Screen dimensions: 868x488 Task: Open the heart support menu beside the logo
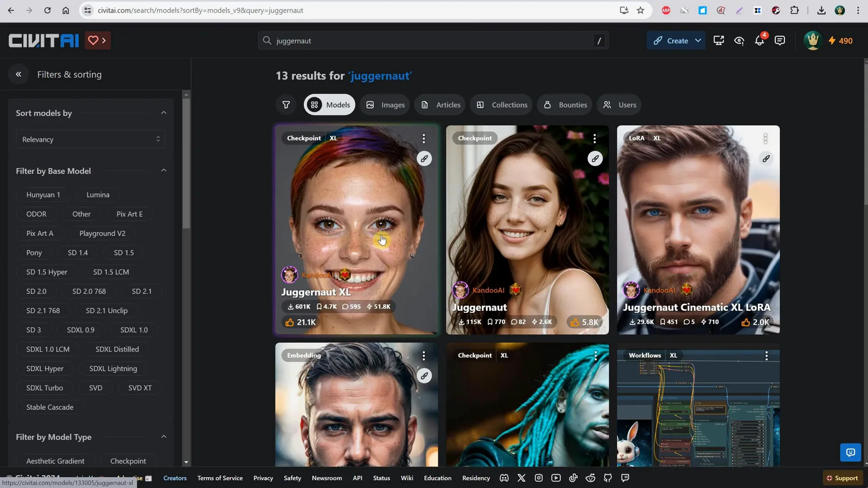(98, 41)
